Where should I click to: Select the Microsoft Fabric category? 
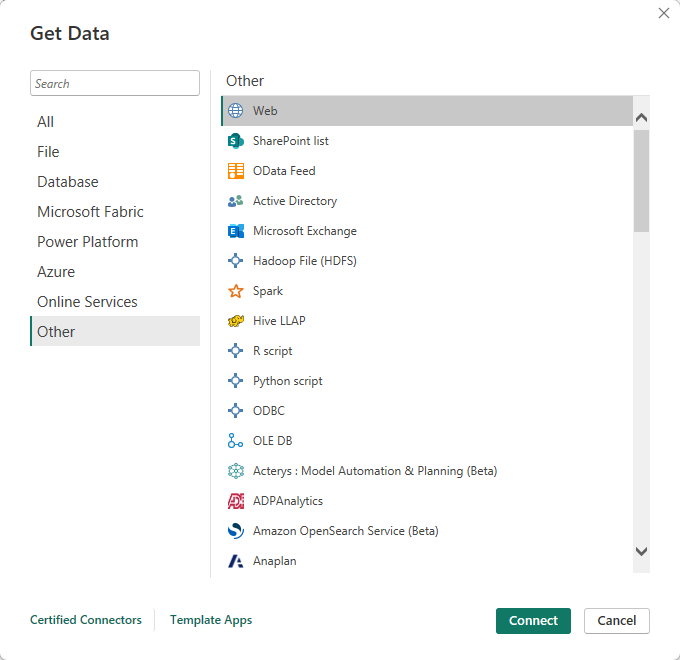[x=115, y=212]
